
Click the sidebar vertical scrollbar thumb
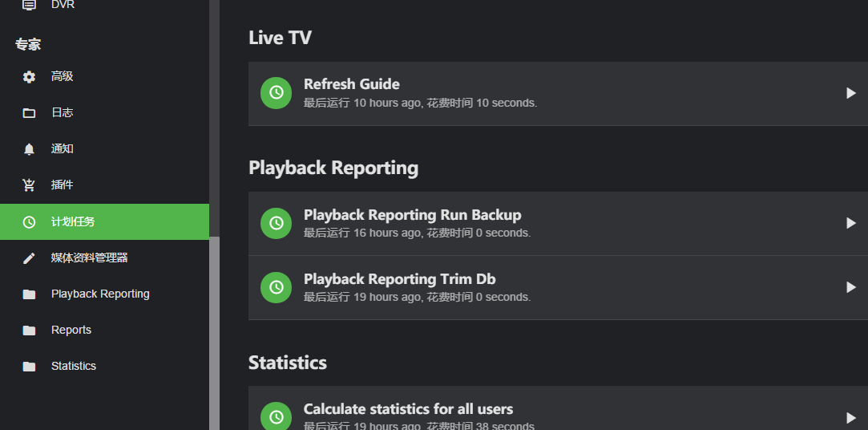coord(214,333)
